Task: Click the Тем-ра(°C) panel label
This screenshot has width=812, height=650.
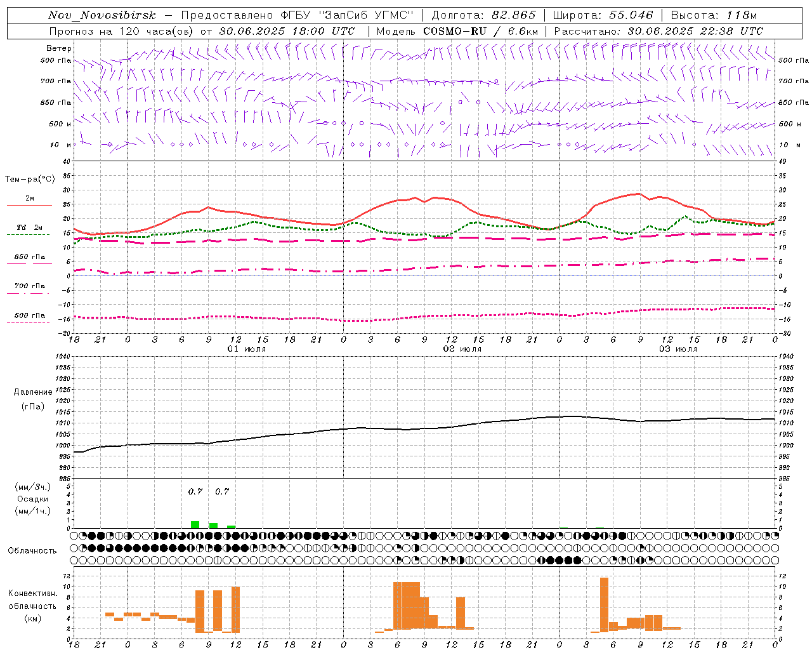Action: (30, 180)
